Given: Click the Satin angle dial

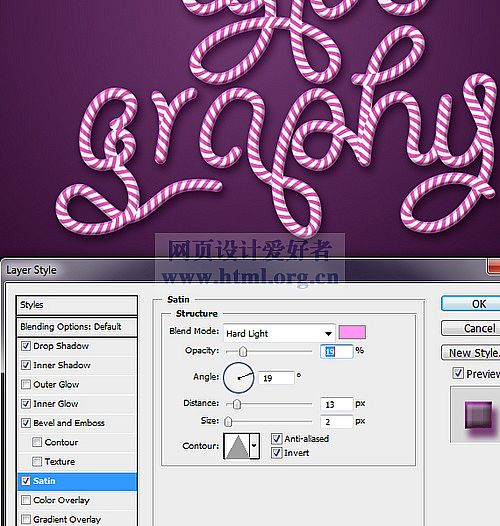Looking at the screenshot, I should pos(239,378).
